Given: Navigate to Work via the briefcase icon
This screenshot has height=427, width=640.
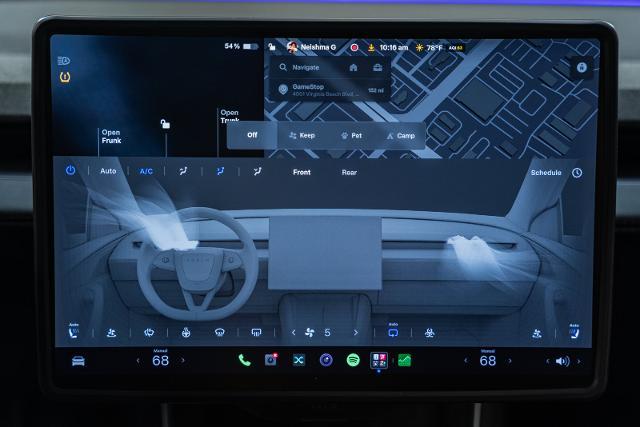Looking at the screenshot, I should pos(378,67).
